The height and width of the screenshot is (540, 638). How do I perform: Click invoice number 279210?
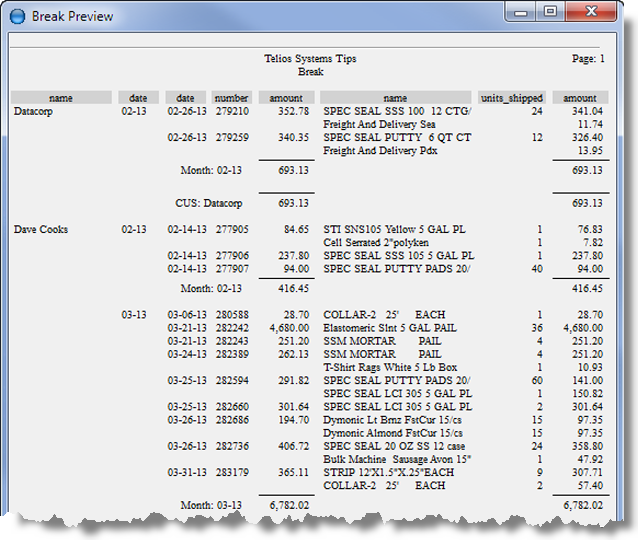coord(231,112)
